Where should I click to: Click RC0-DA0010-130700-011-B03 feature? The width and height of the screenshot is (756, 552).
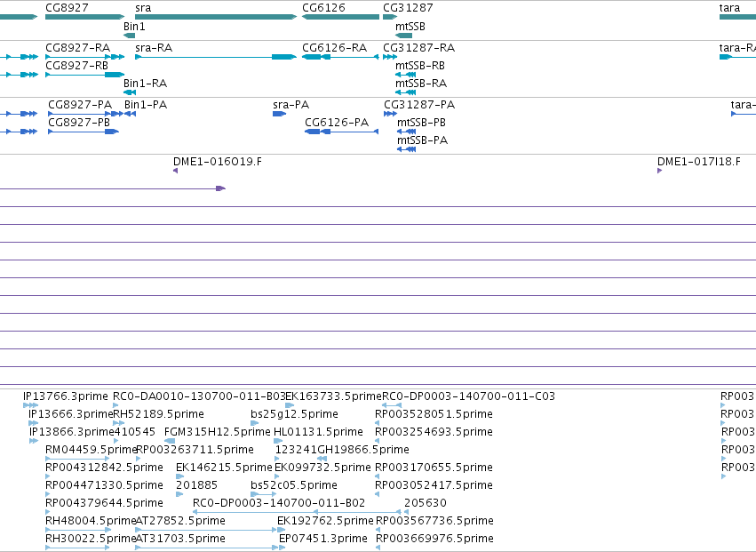[115, 405]
